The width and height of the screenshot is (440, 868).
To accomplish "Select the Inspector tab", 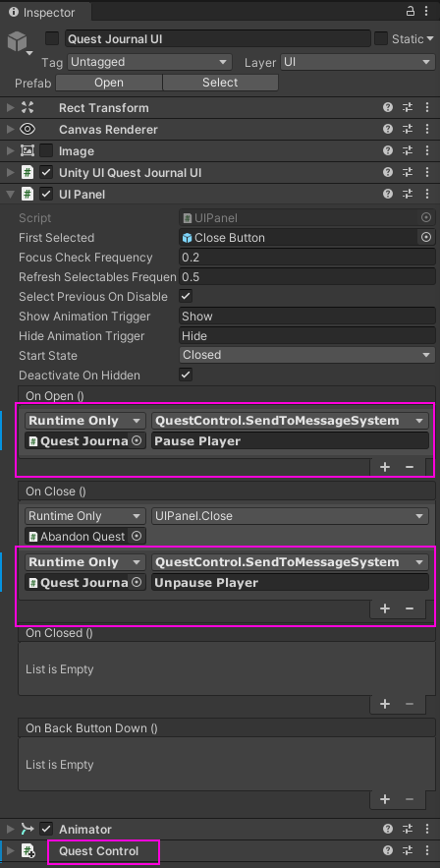I will click(x=42, y=12).
